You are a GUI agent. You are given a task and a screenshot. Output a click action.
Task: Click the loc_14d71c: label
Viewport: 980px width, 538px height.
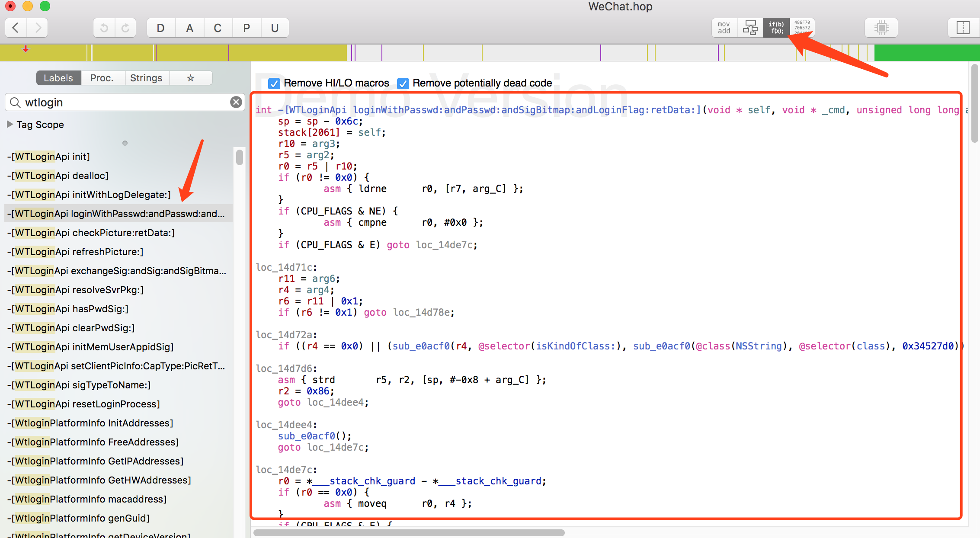[x=286, y=267]
